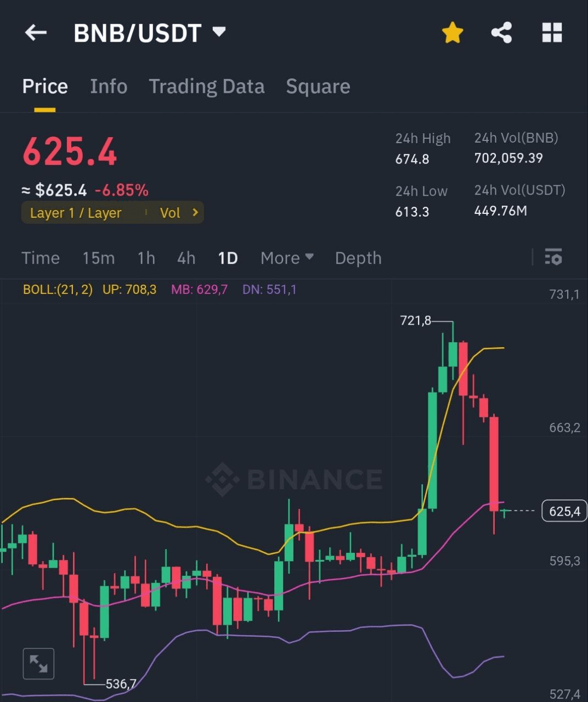Toggle the favorite star icon
The image size is (588, 702).
[x=453, y=33]
